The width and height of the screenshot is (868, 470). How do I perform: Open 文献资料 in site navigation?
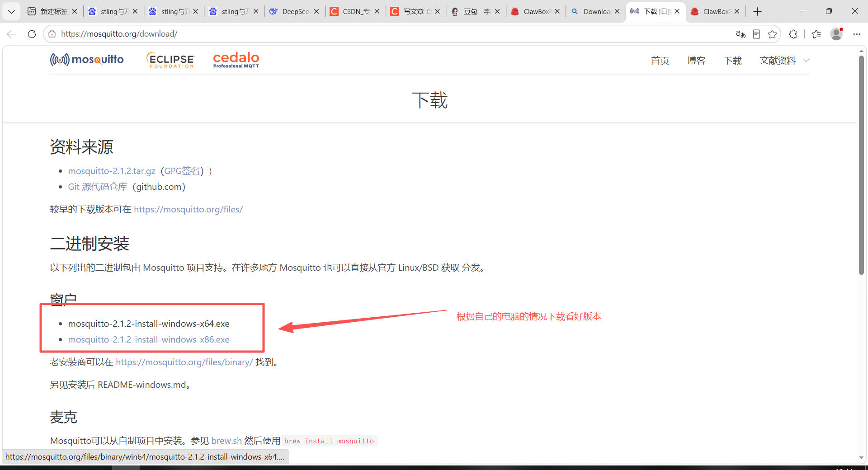[778, 61]
